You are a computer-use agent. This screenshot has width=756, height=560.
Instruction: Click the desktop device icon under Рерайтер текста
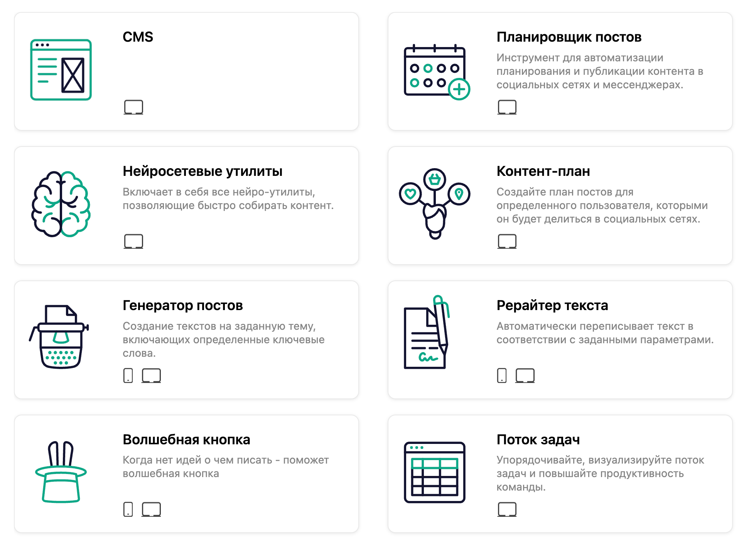[525, 375]
